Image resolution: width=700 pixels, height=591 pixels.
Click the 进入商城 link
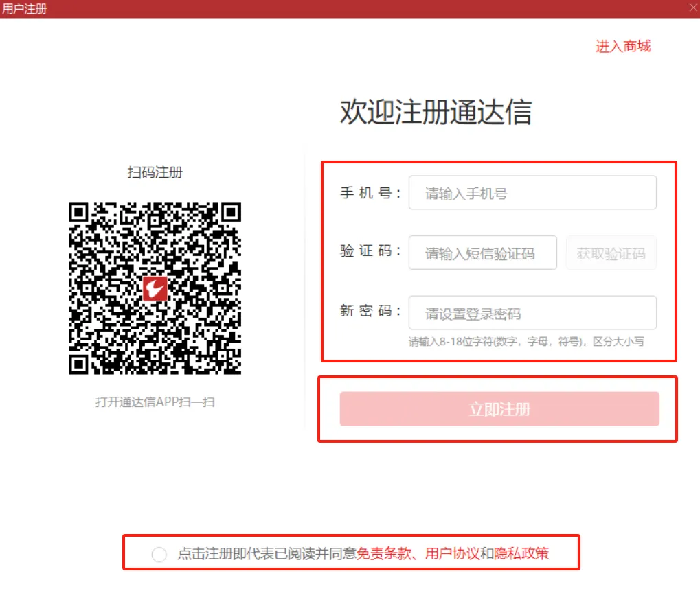[x=623, y=46]
